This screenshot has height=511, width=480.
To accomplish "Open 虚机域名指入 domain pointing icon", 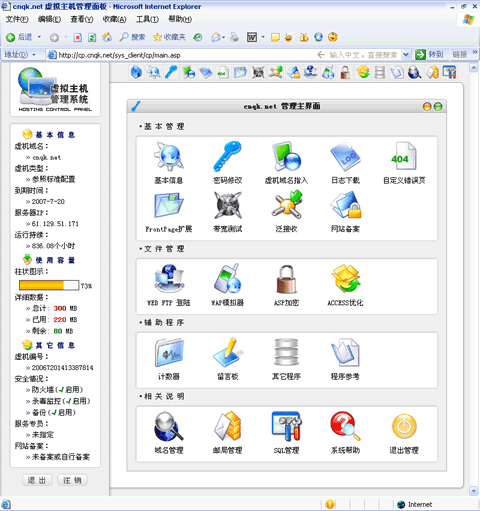I will point(286,157).
